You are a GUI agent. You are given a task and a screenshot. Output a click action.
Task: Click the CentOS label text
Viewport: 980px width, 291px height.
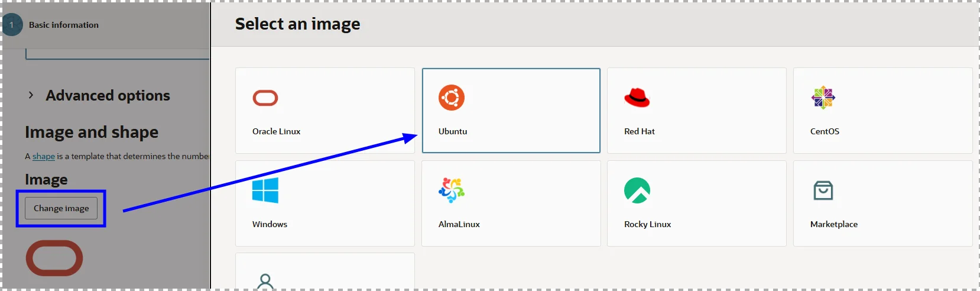pos(825,131)
